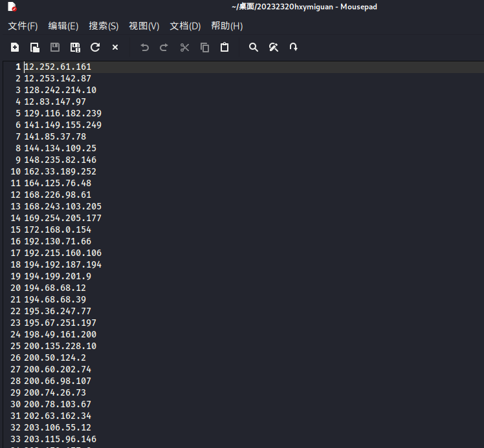Screen dimensions: 484x448
Task: Click on 195.36.247.77
Action: coord(58,312)
